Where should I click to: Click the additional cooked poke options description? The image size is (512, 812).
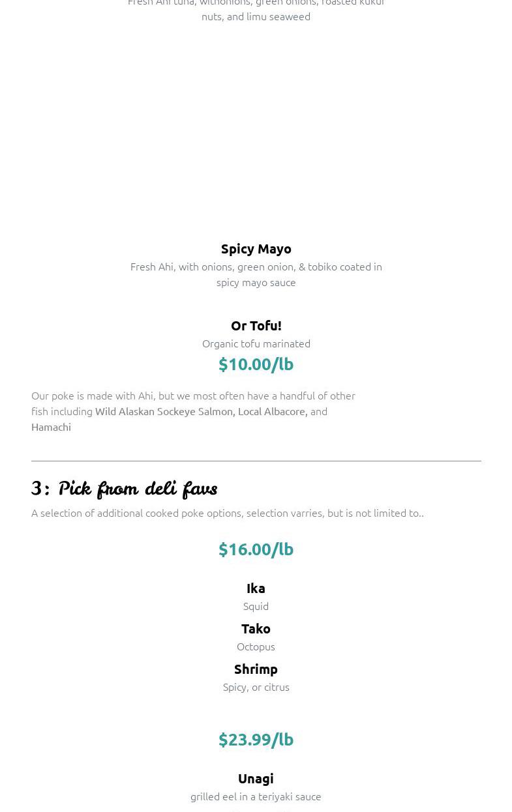point(227,513)
